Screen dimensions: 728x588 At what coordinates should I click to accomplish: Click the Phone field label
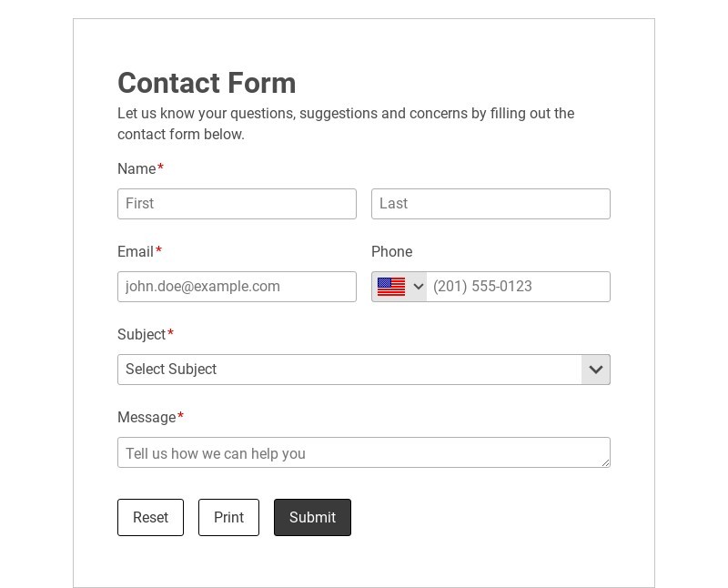tap(391, 252)
